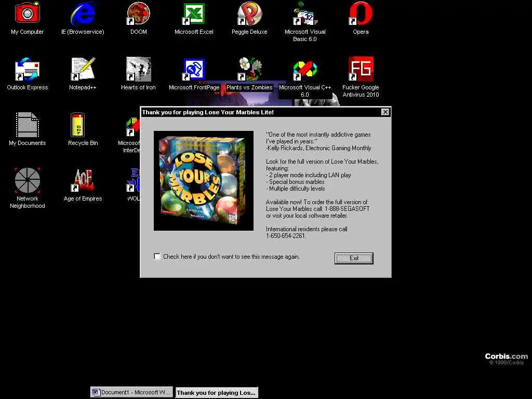Viewport: 532px width, 399px height.
Task: Click the 'Kelly Rickards, Electronic Gaming Monthly' line
Action: pos(318,148)
